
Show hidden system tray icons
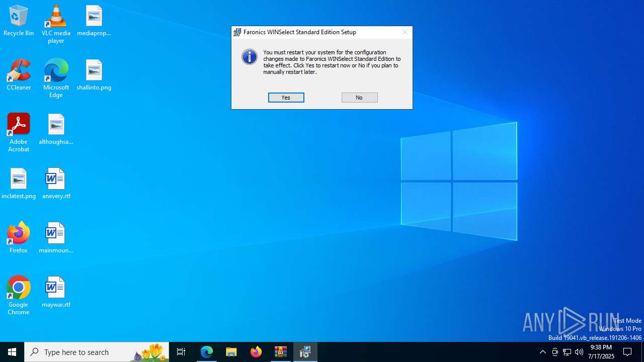[542, 352]
